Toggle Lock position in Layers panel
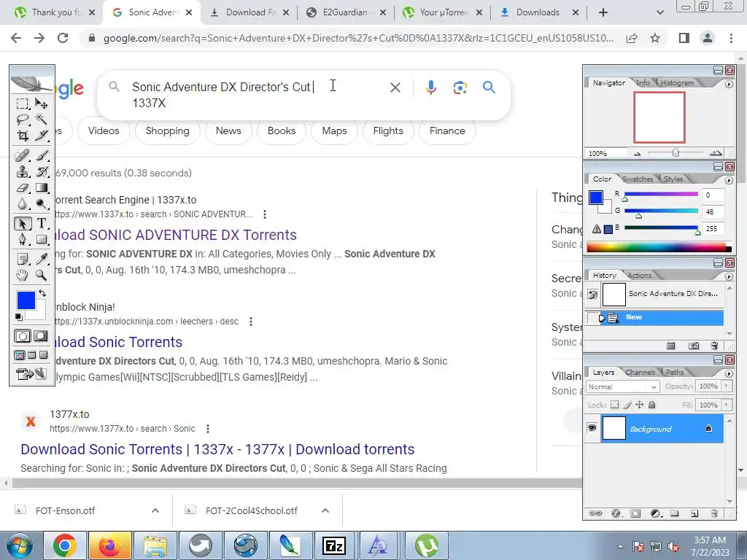The height and width of the screenshot is (560, 747). point(639,405)
